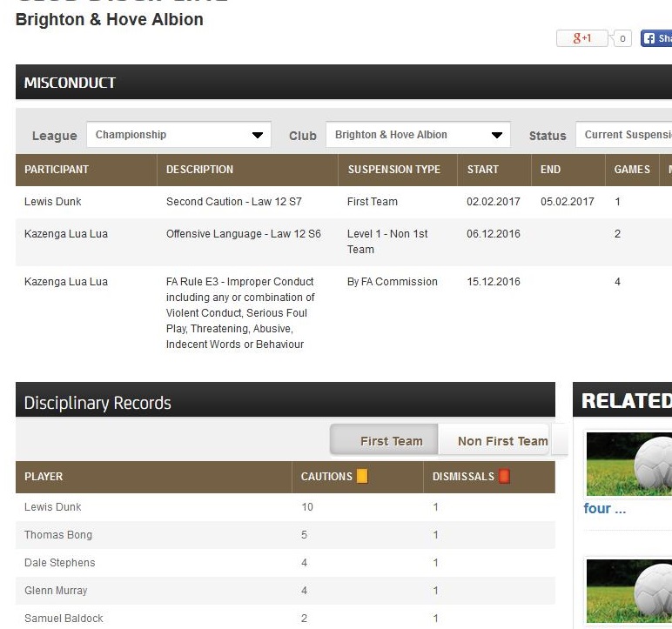Image resolution: width=672 pixels, height=629 pixels.
Task: Click the Google +1 count bubble showing 0
Action: click(622, 38)
